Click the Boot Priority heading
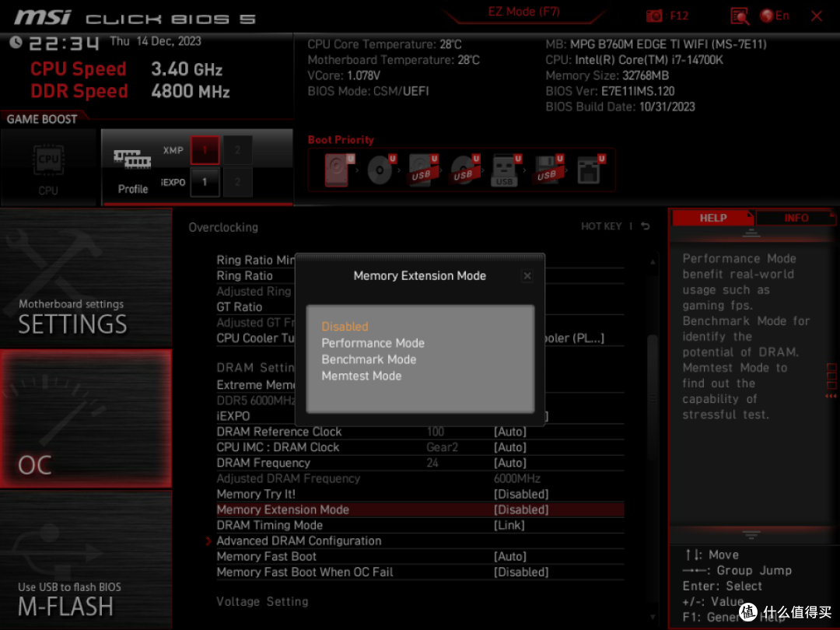This screenshot has width=840, height=630. [341, 140]
